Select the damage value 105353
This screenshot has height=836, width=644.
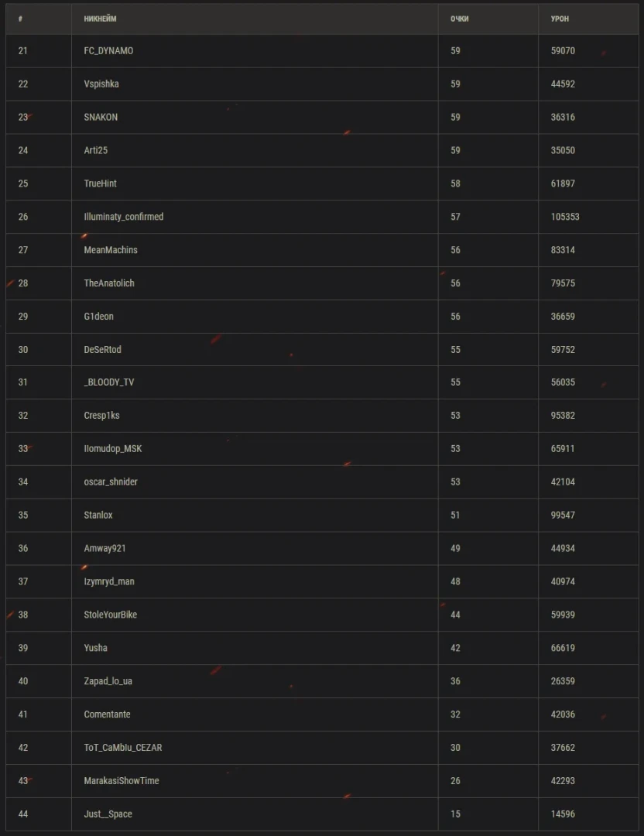click(x=565, y=217)
